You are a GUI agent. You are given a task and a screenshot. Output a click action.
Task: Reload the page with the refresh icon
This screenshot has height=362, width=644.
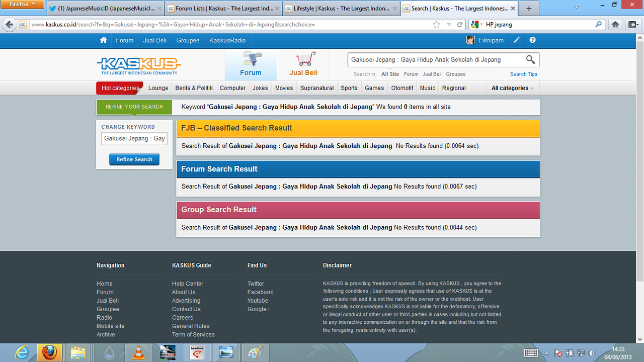460,24
